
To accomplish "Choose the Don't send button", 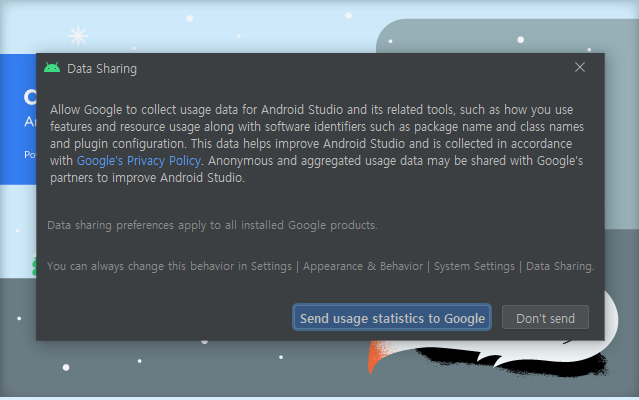I will point(545,317).
